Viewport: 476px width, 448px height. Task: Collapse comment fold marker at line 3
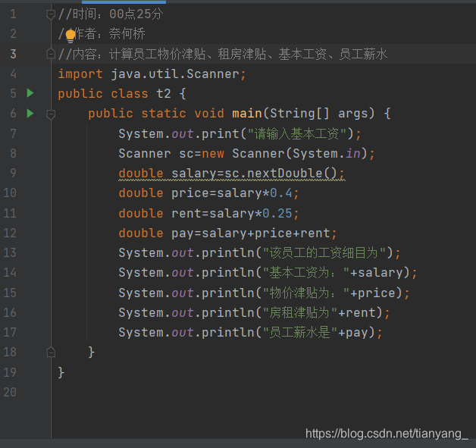[x=50, y=54]
